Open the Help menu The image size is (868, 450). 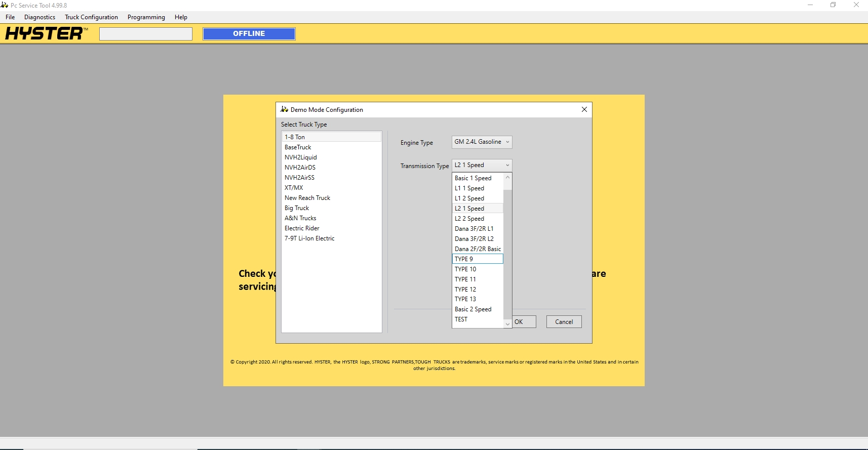tap(181, 17)
